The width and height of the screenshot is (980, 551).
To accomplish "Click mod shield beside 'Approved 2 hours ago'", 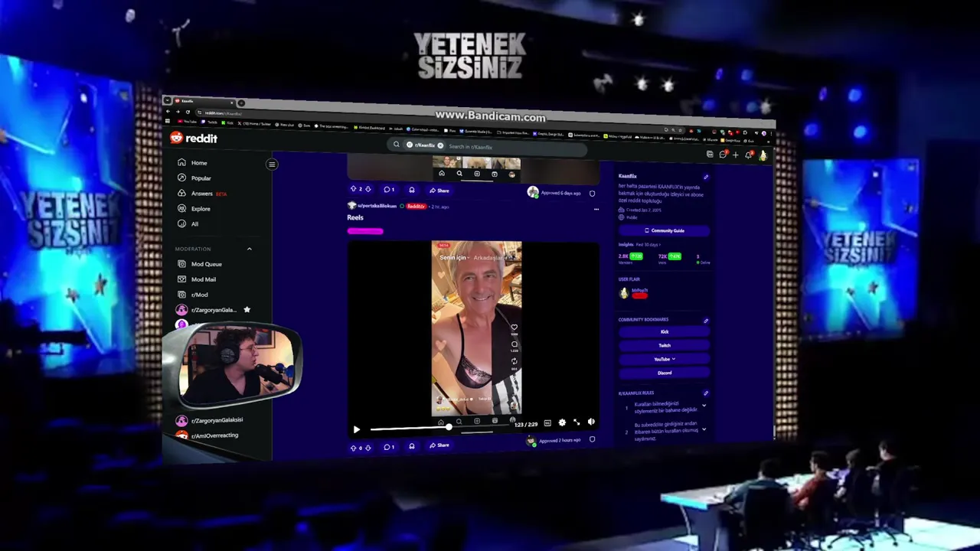I will pyautogui.click(x=592, y=439).
